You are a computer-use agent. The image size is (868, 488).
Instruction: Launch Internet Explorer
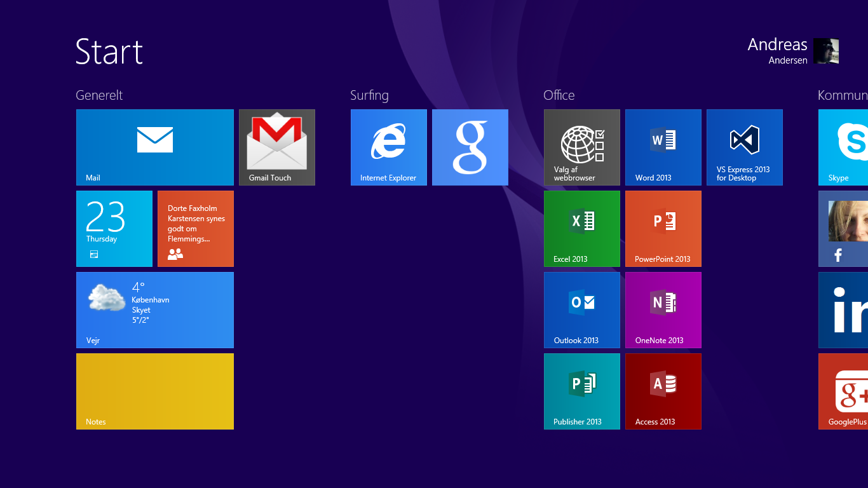(389, 147)
